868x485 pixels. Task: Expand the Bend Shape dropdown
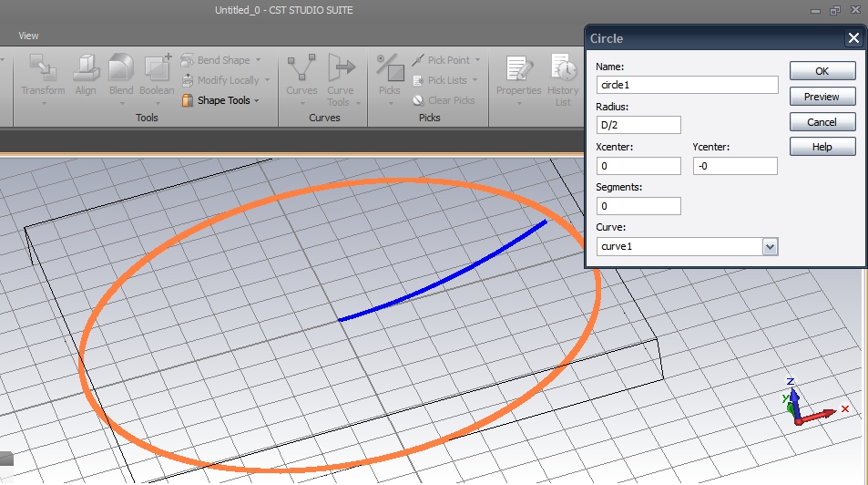[x=221, y=60]
